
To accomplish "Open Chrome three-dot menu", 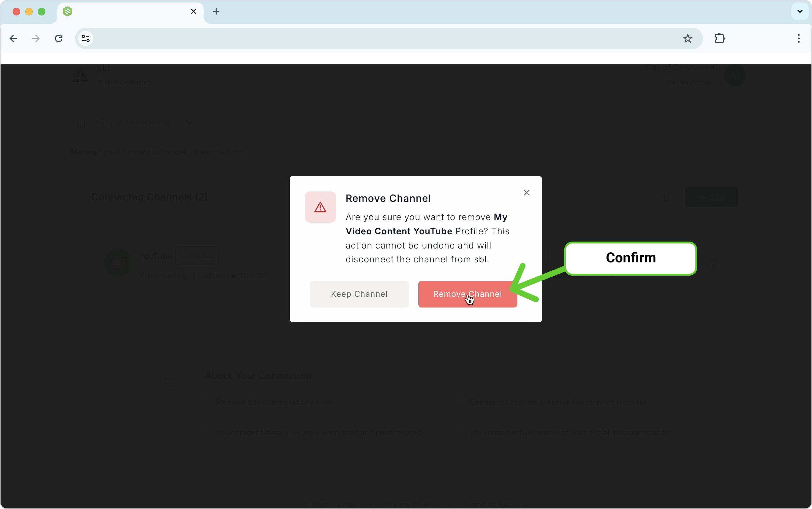I will tap(798, 38).
